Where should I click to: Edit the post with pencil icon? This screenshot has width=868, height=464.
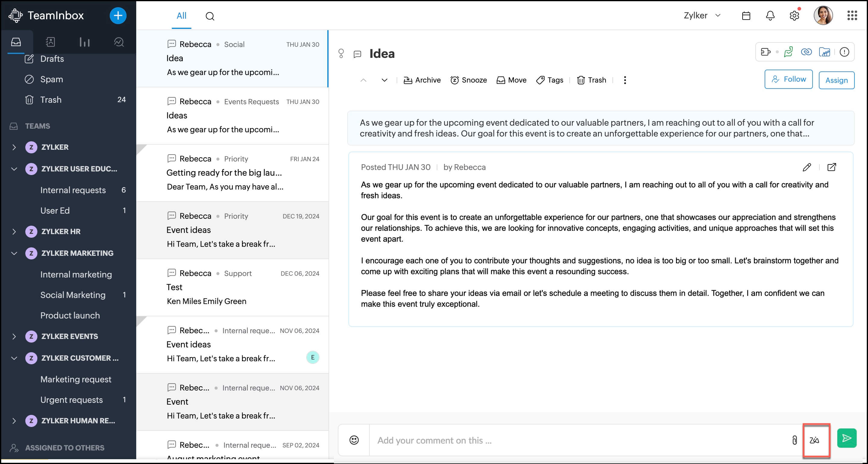click(x=807, y=167)
